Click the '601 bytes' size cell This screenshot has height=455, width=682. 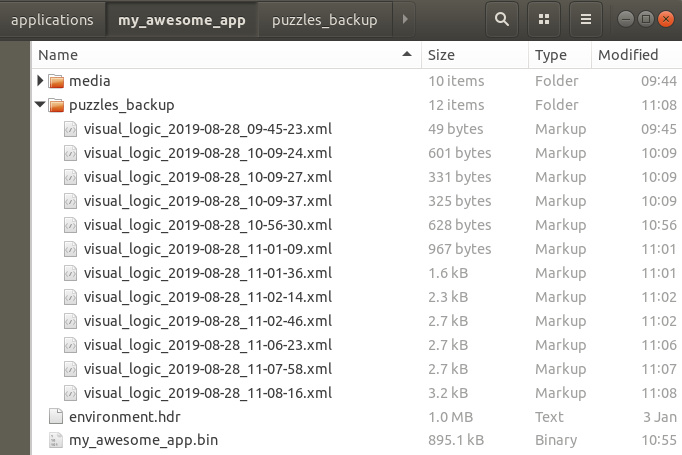(x=460, y=153)
